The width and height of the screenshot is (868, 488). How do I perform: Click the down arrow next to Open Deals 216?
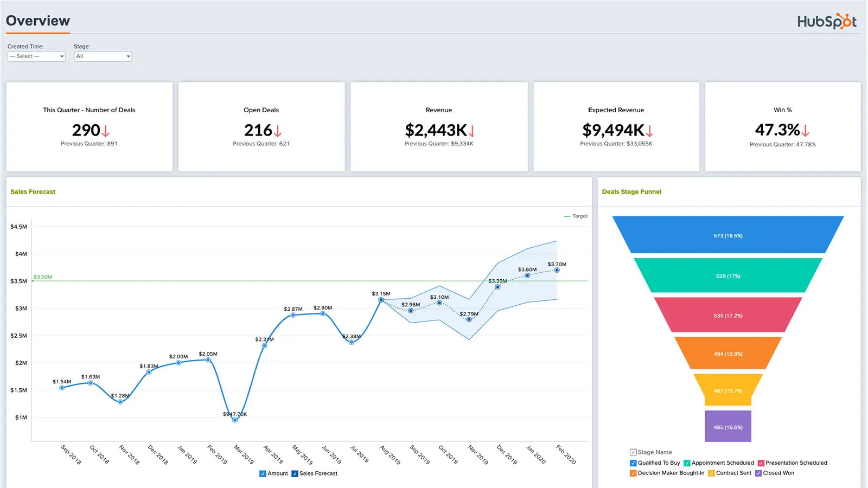[278, 131]
